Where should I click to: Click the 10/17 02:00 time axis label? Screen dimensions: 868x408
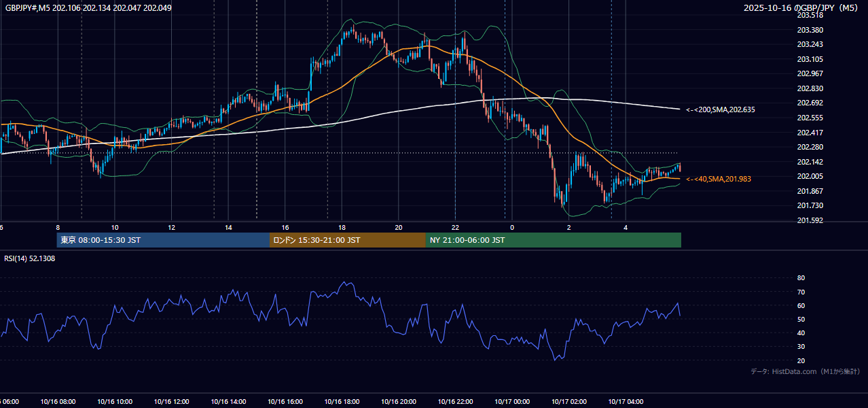[x=568, y=402]
